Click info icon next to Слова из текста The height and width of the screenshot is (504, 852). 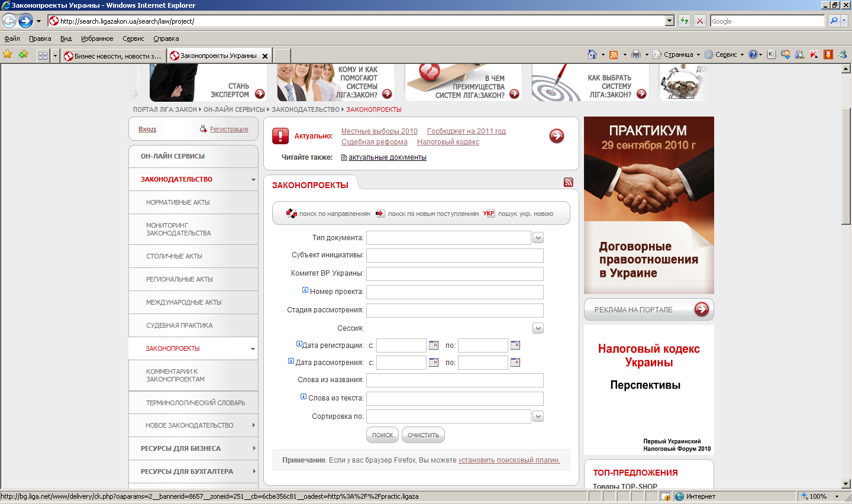pos(304,397)
